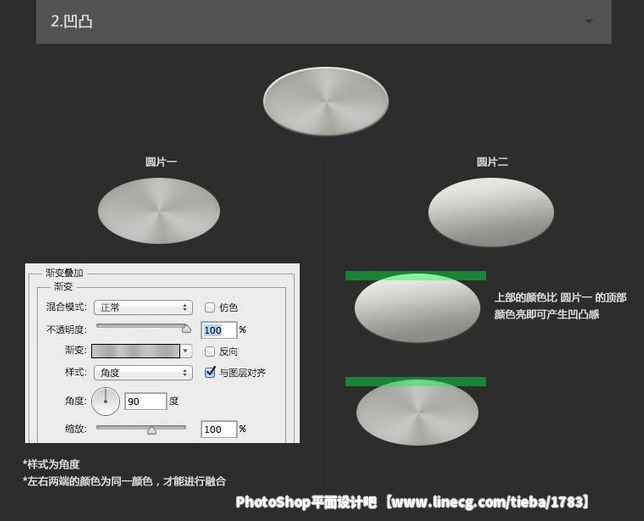Click the 圆片二 disc image
Viewport: 644px width, 521px height.
click(491, 212)
